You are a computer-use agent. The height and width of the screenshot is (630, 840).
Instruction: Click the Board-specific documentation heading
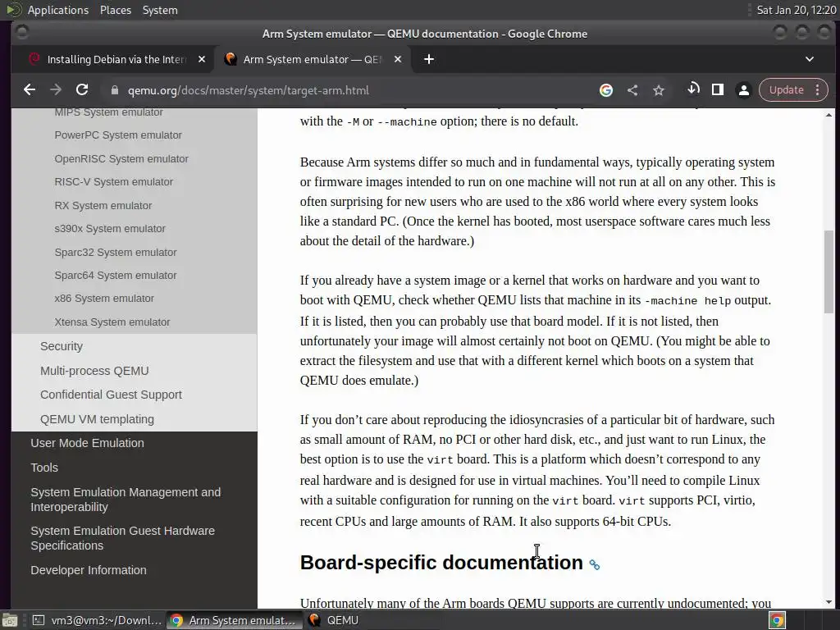441,563
